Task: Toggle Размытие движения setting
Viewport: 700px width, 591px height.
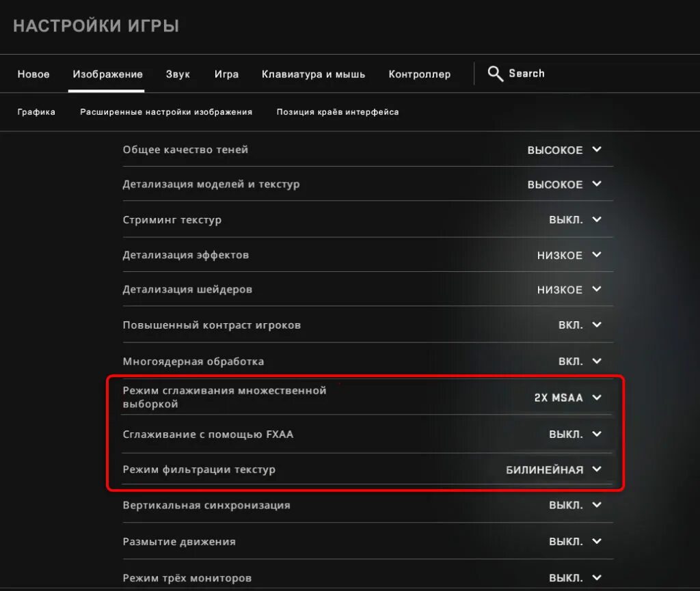Action: tap(575, 542)
